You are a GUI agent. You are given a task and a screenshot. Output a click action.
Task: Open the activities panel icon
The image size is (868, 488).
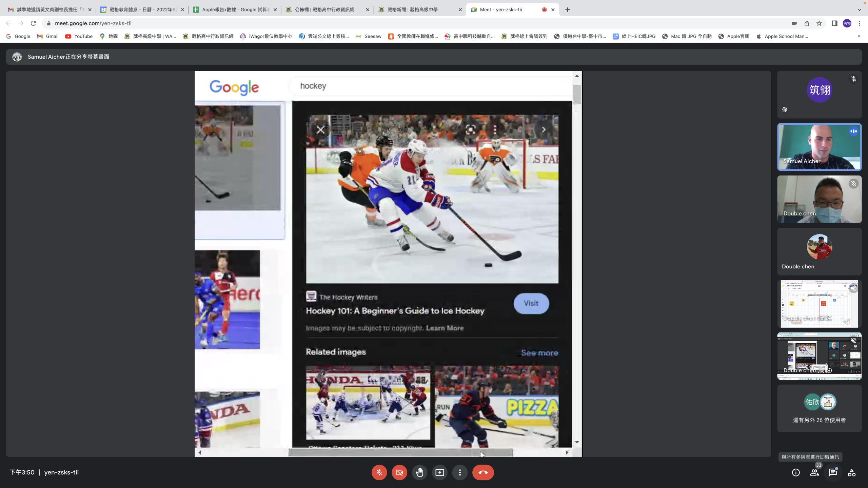(x=852, y=472)
